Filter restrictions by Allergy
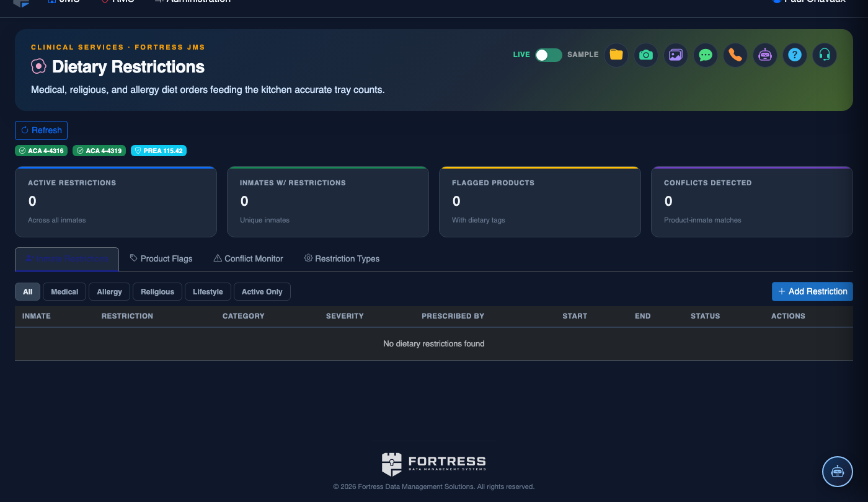 click(x=109, y=292)
